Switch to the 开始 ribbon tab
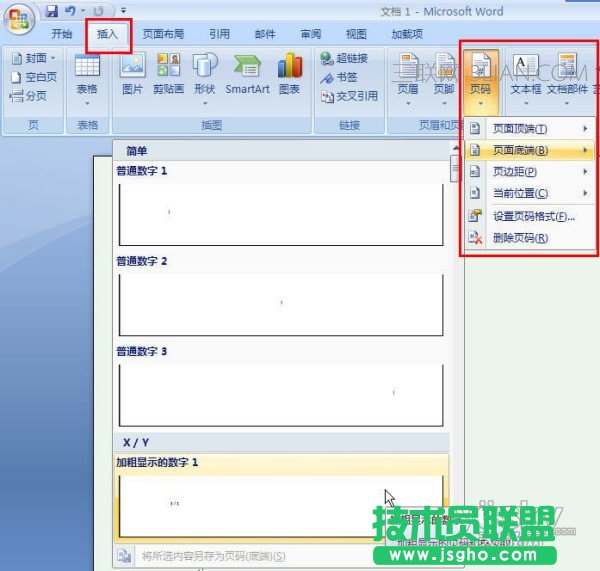 62,34
